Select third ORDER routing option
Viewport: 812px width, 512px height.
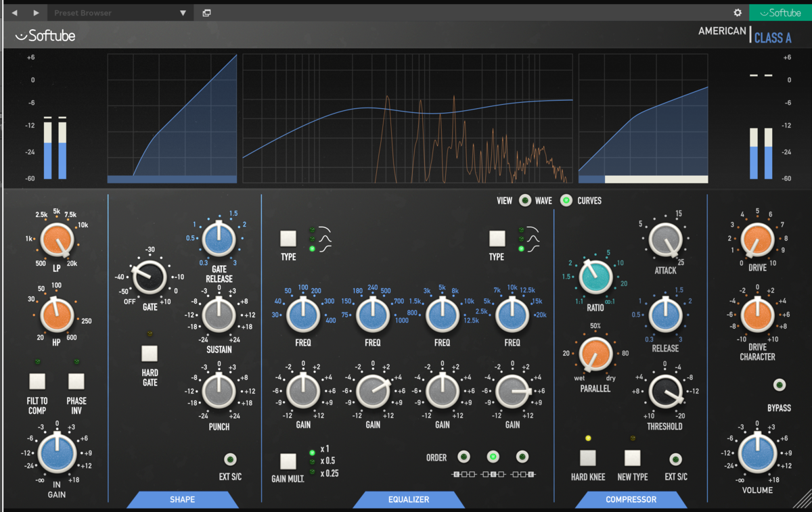522,457
